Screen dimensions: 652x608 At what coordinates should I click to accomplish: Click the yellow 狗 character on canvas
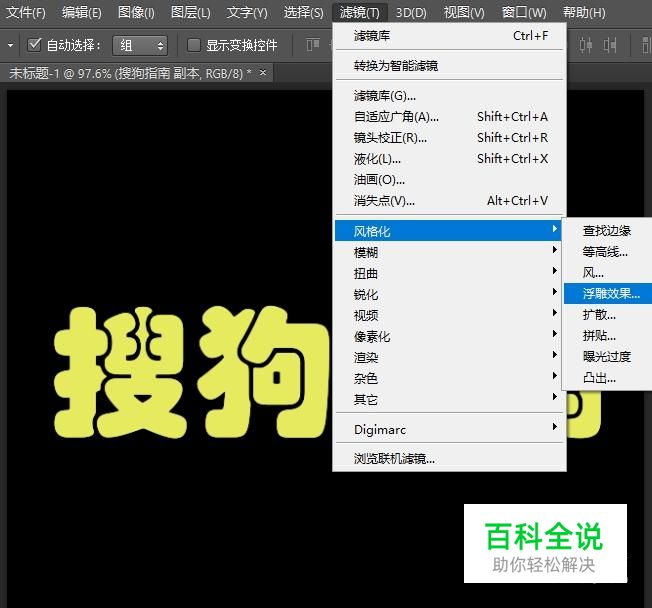coord(264,372)
